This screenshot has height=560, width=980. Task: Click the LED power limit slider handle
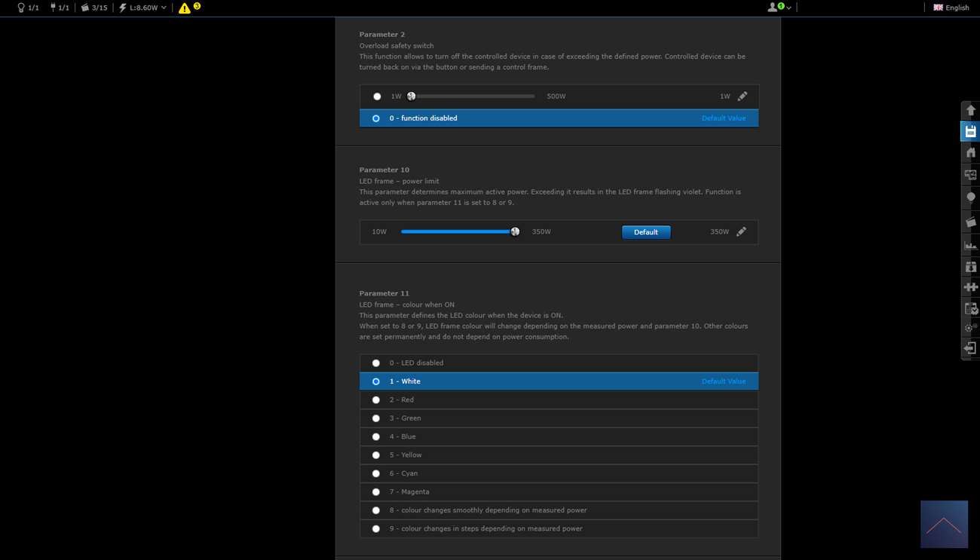click(x=515, y=232)
